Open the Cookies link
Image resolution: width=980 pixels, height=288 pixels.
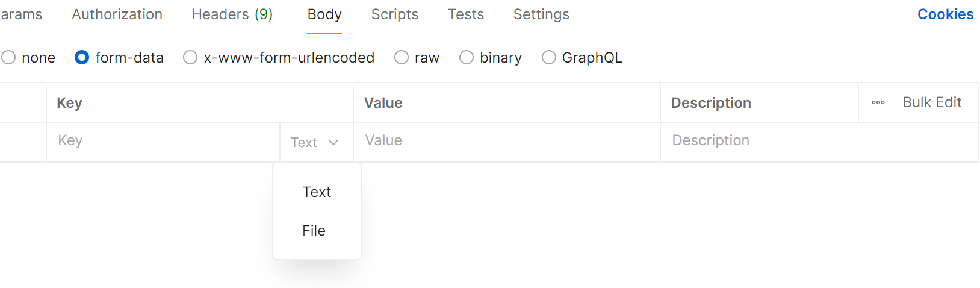(945, 14)
